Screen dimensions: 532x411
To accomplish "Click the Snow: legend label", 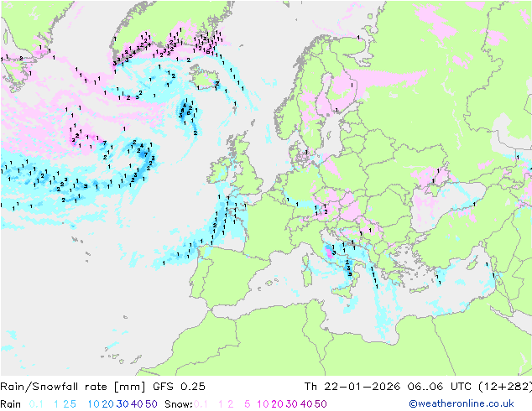I will pyautogui.click(x=179, y=404).
